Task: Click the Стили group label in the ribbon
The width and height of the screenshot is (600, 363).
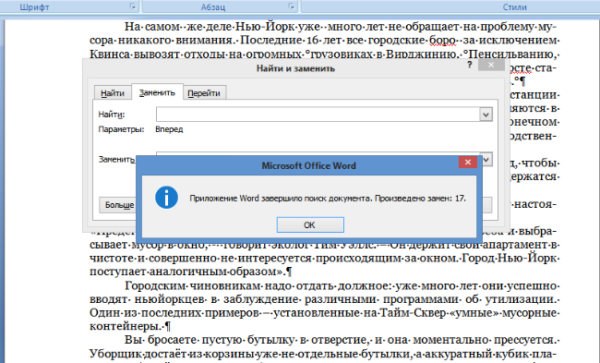Action: 514,7
